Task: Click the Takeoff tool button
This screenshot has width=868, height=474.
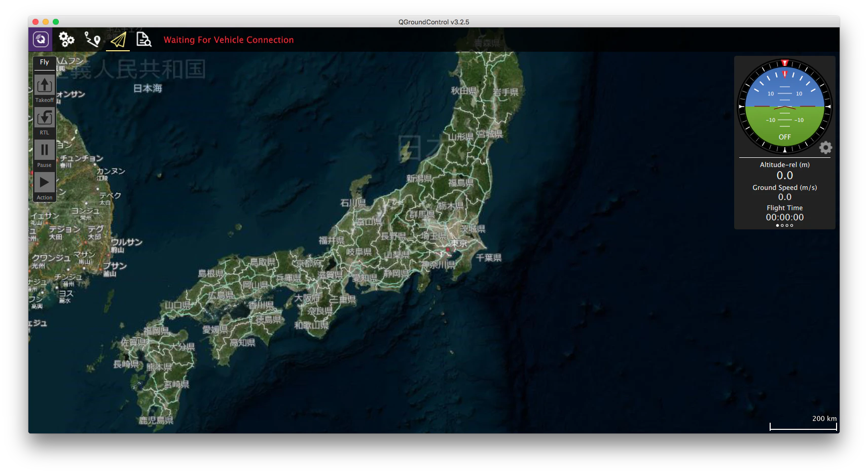Action: tap(45, 85)
